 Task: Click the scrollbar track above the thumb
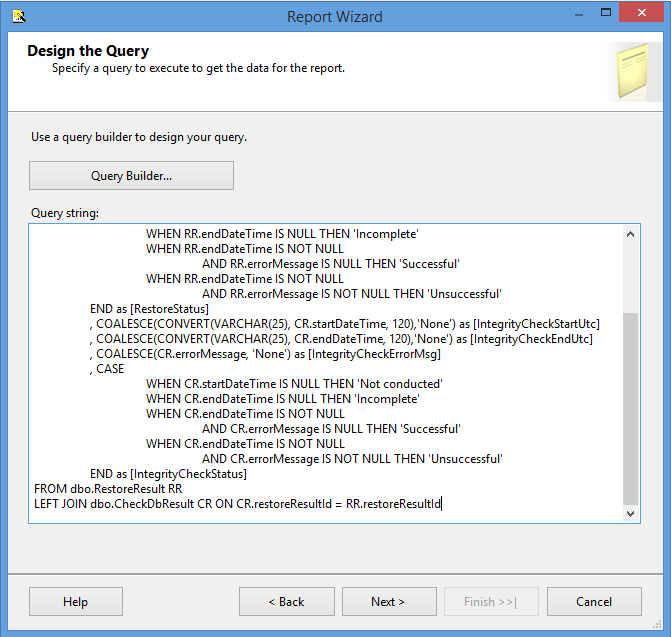click(631, 275)
